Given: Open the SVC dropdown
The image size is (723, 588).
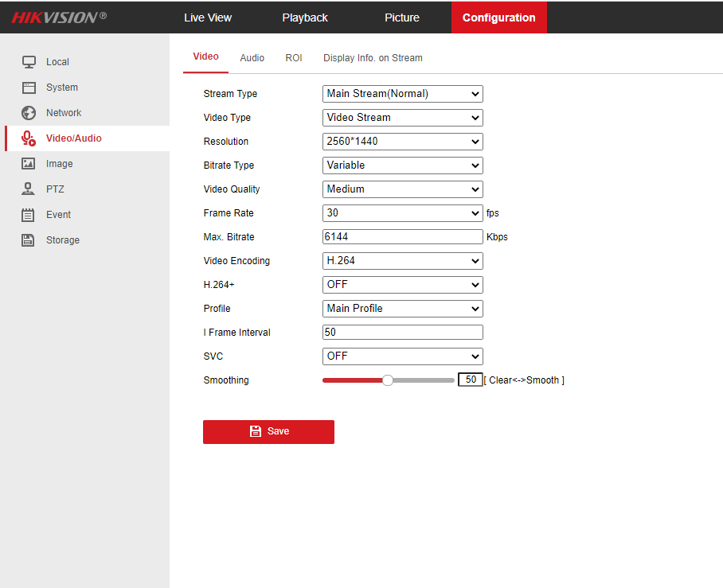Looking at the screenshot, I should 402,356.
